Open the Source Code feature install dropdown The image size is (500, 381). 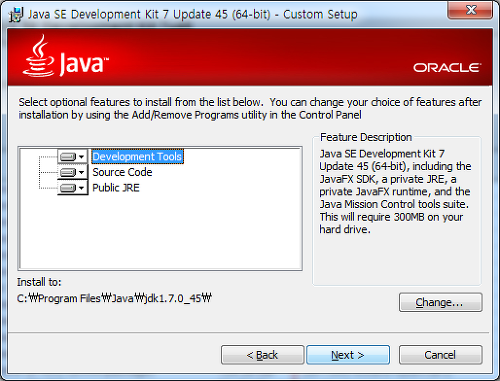(73, 172)
